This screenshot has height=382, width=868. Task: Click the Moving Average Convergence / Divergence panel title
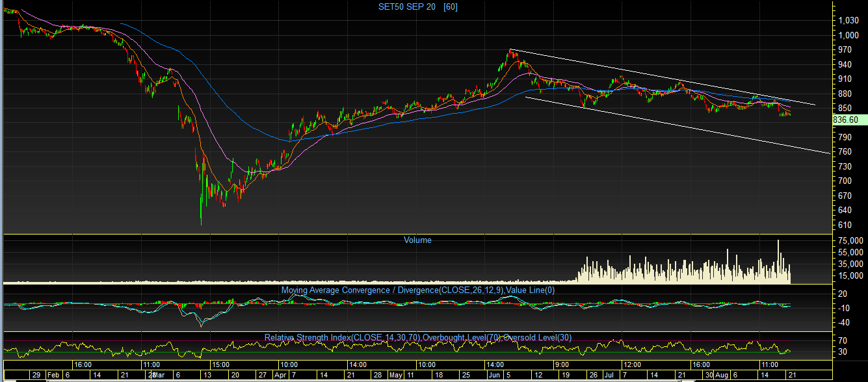417,290
